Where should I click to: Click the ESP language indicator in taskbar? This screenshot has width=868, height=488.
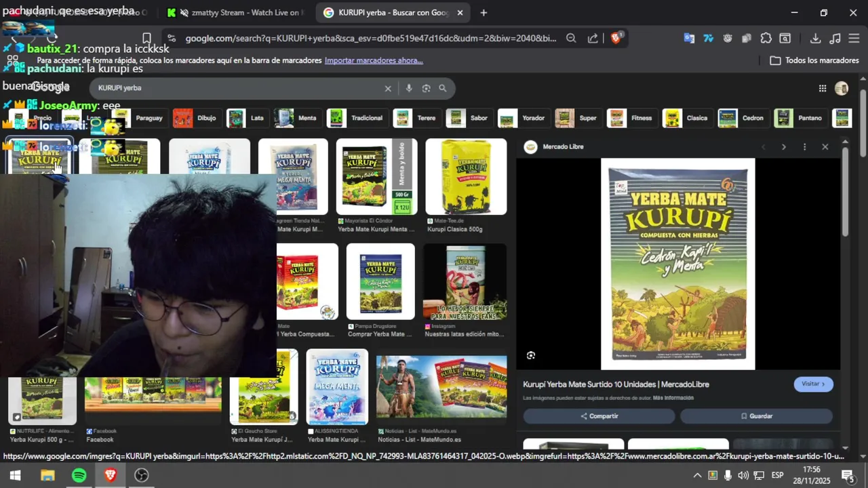pyautogui.click(x=777, y=475)
